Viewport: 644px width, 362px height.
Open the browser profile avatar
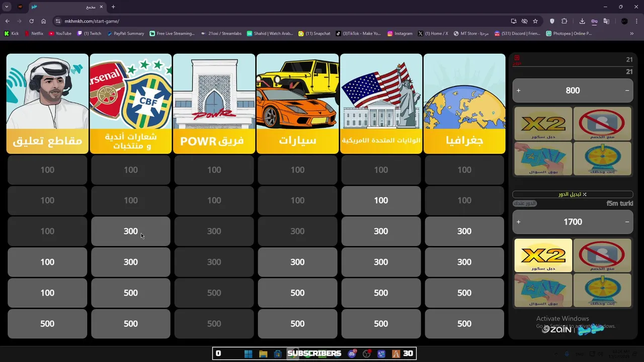tap(624, 21)
